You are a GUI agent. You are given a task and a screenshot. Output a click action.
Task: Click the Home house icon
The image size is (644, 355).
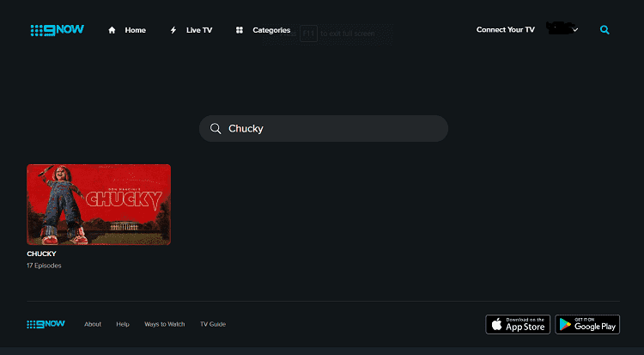(x=112, y=30)
